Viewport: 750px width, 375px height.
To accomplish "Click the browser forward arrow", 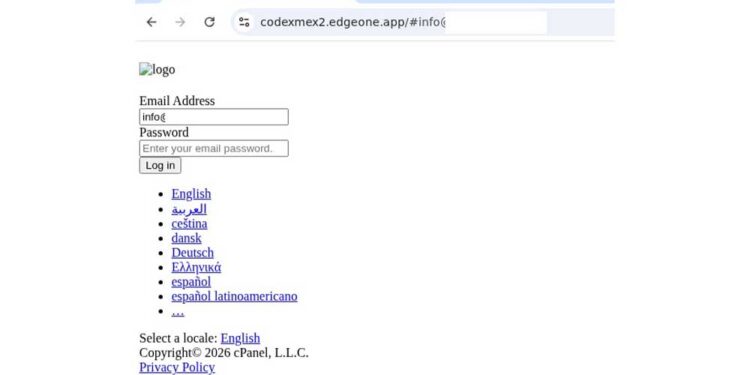I will pos(180,22).
